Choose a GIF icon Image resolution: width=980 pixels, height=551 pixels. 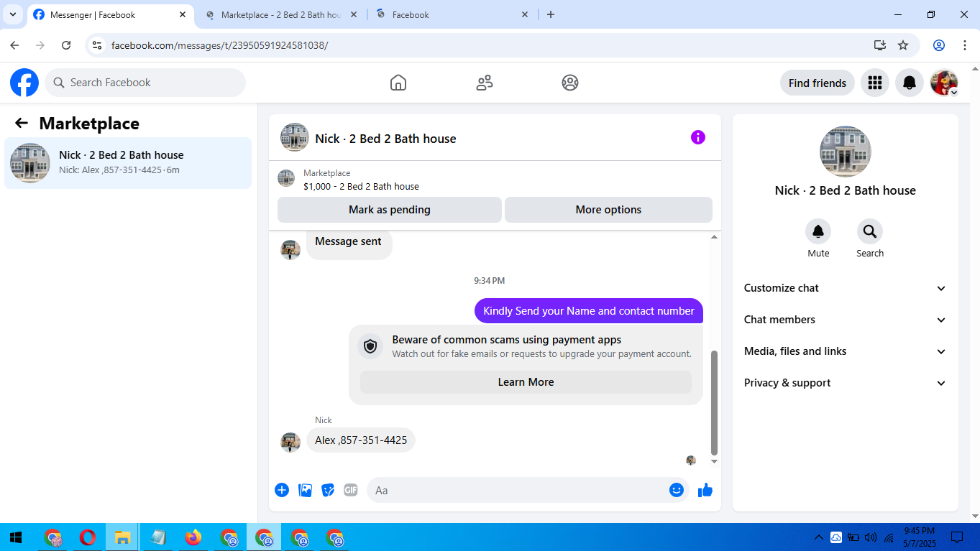351,490
